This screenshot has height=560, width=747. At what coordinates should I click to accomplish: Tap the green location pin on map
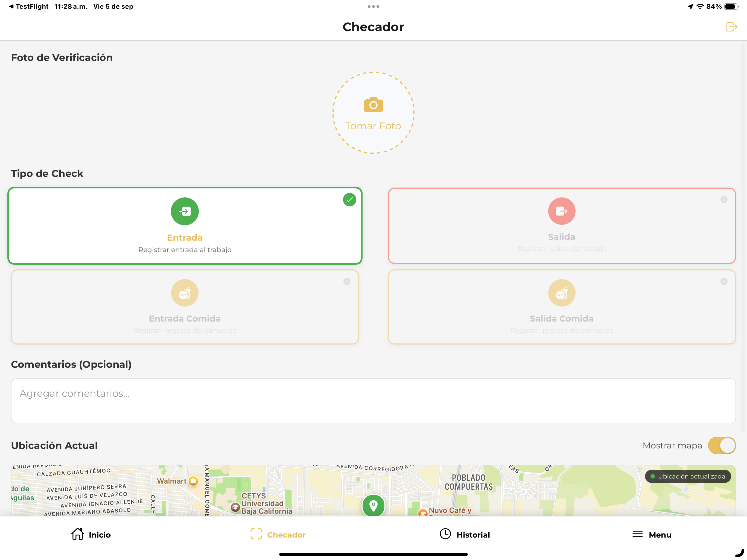pos(373,506)
